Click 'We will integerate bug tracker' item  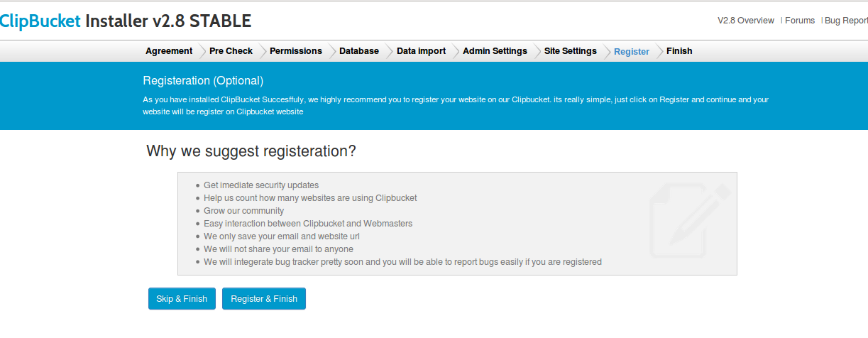[x=402, y=262]
